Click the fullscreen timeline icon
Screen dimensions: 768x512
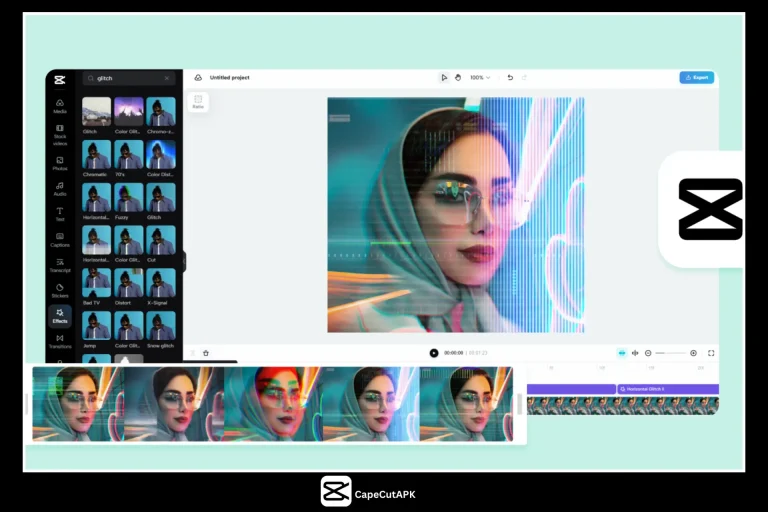[711, 353]
